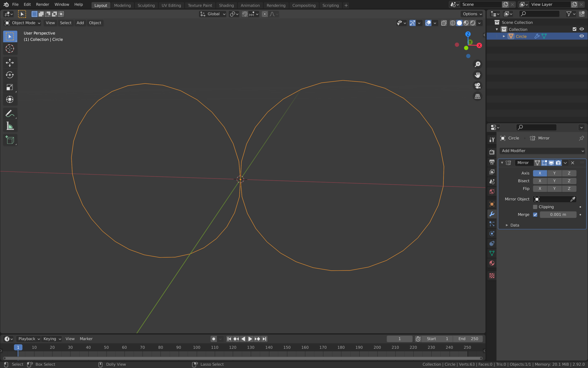Screen dimensions: 588x368
Task: Open the Physics properties tab
Action: click(492, 234)
